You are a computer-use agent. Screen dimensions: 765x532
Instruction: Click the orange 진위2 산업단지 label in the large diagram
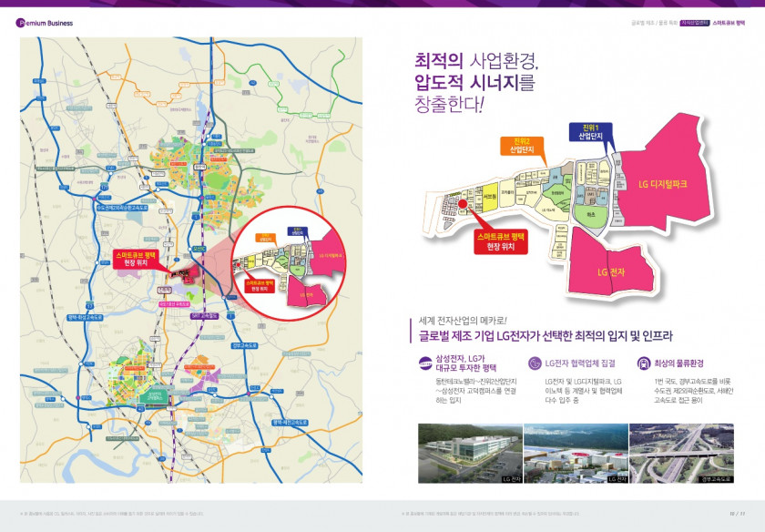(x=522, y=146)
